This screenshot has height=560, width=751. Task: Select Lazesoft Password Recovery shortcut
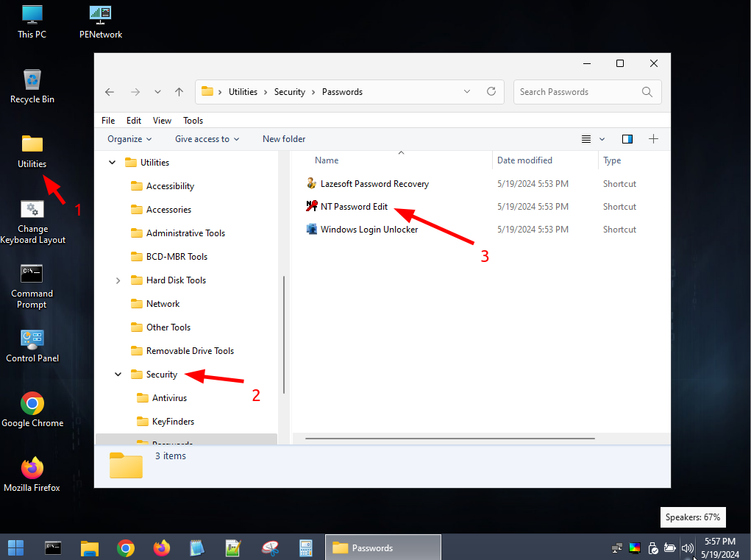point(374,184)
